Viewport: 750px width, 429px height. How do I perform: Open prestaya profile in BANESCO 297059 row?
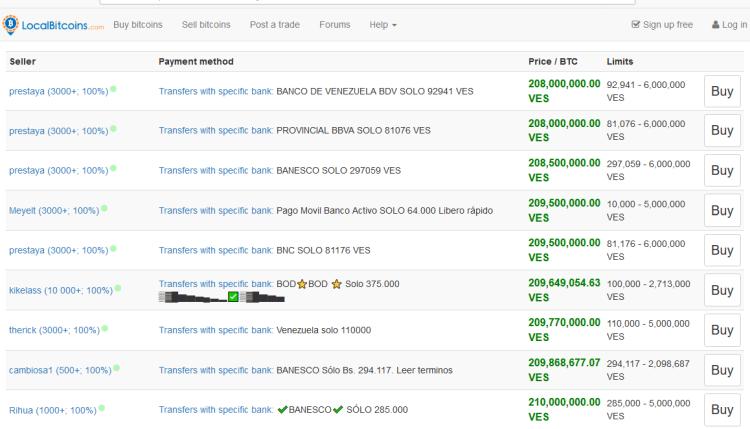coord(58,171)
